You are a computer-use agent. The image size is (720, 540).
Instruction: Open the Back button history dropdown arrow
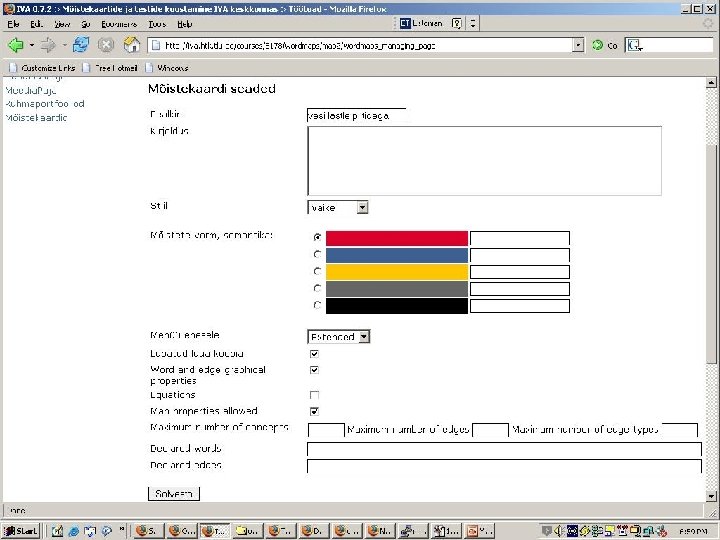pos(32,45)
